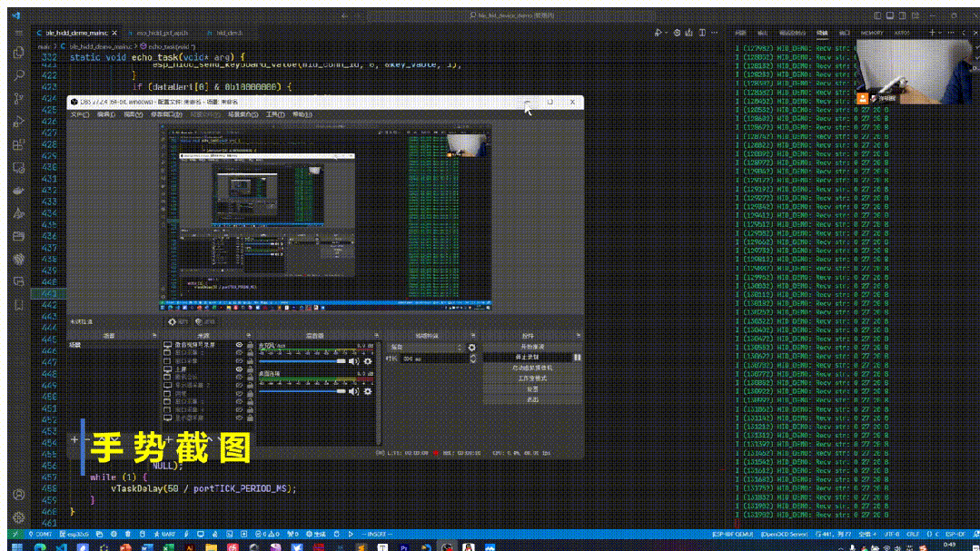Open the Search view in activity bar
Image resolution: width=980 pixels, height=551 pixels.
[18, 75]
